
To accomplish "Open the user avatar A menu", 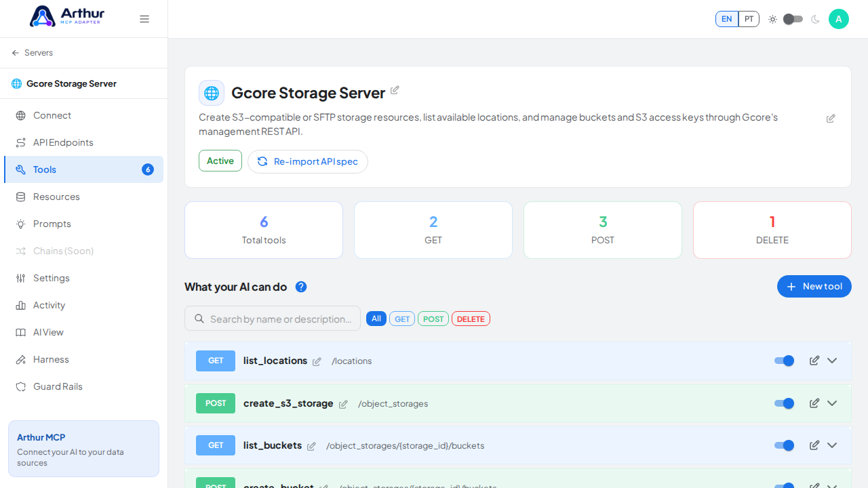I will pyautogui.click(x=839, y=19).
